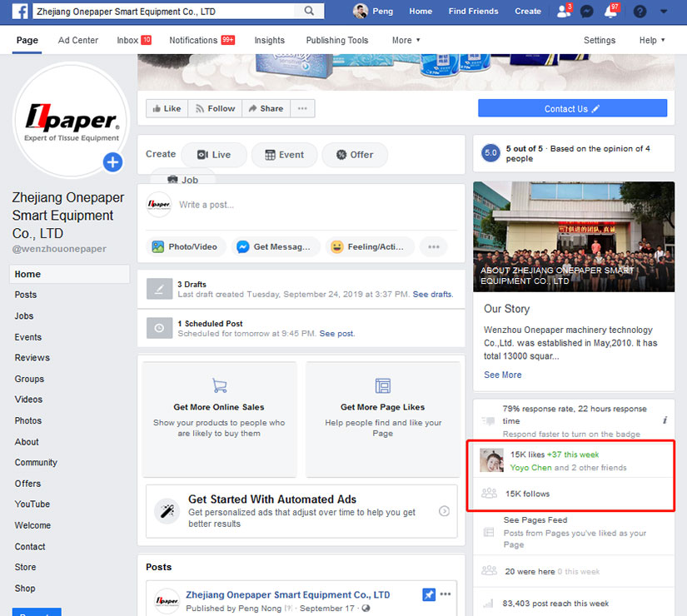Image resolution: width=687 pixels, height=616 pixels.
Task: Open Community in the left sidebar
Action: pyautogui.click(x=36, y=463)
